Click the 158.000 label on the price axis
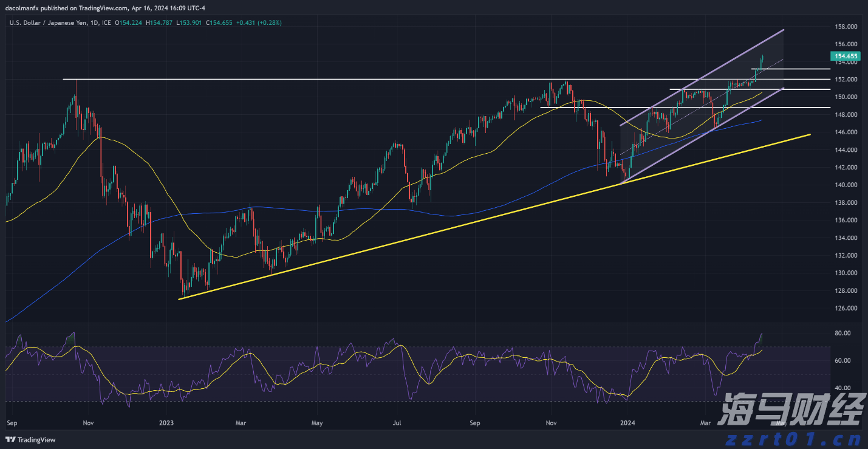Image resolution: width=868 pixels, height=449 pixels. pyautogui.click(x=846, y=27)
